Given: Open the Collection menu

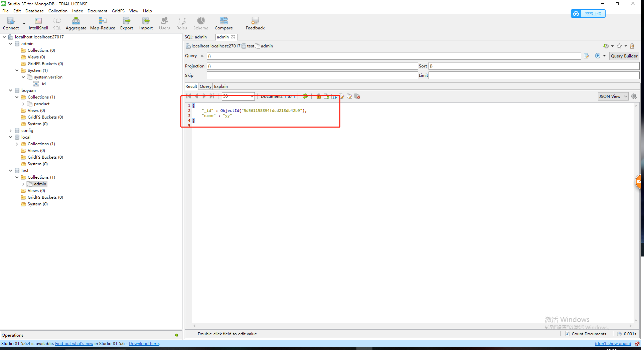Looking at the screenshot, I should point(58,11).
